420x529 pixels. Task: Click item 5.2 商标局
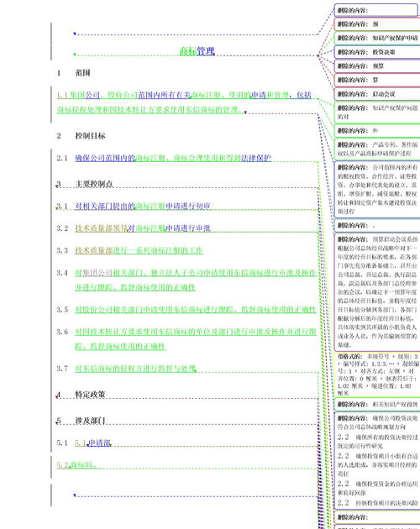pos(76,465)
